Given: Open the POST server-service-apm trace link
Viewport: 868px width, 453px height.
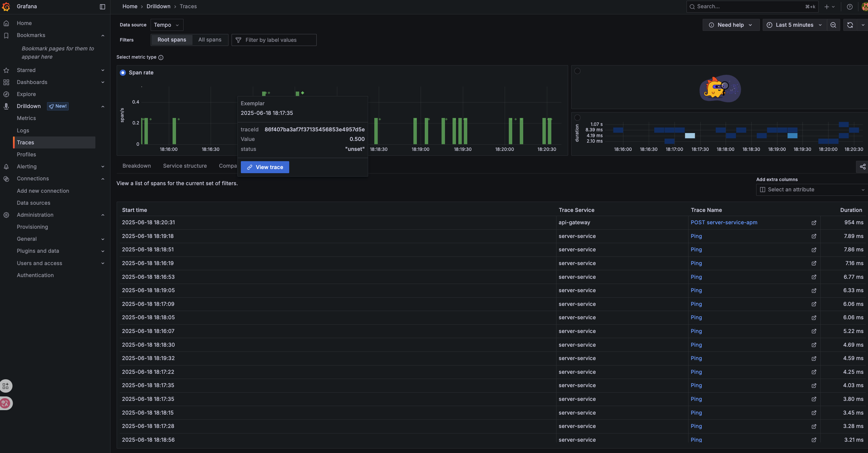Looking at the screenshot, I should pos(724,223).
